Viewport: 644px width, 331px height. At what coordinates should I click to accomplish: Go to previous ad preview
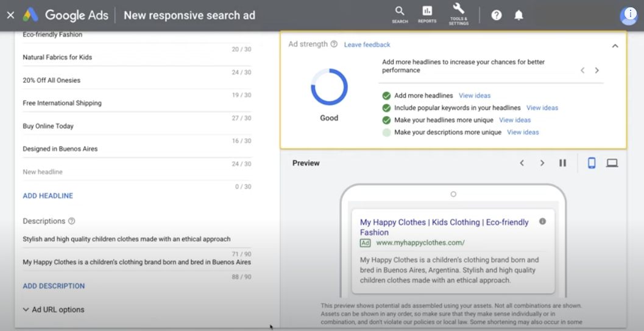click(x=522, y=163)
